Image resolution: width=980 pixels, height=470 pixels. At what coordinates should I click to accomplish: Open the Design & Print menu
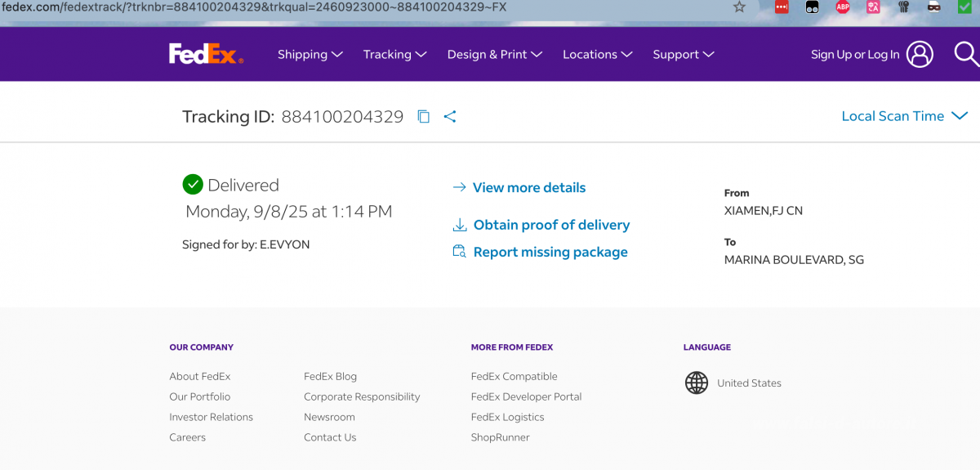494,55
